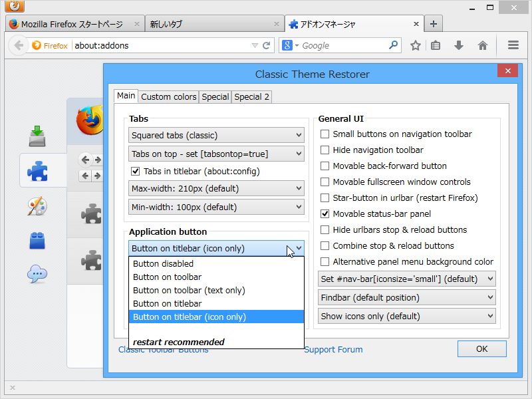The image size is (532, 399).
Task: Open the Squared tabs (classic) dropdown
Action: click(216, 136)
